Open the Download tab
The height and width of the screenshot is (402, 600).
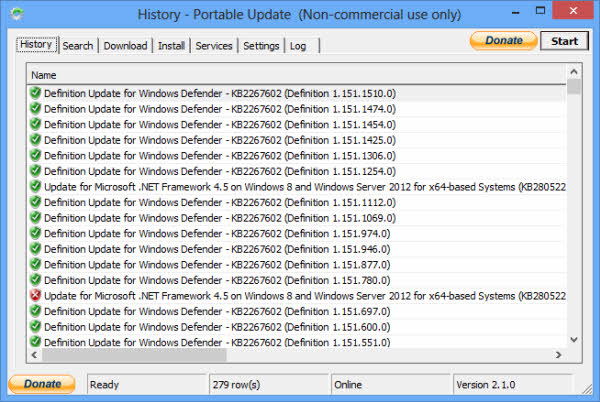click(125, 46)
